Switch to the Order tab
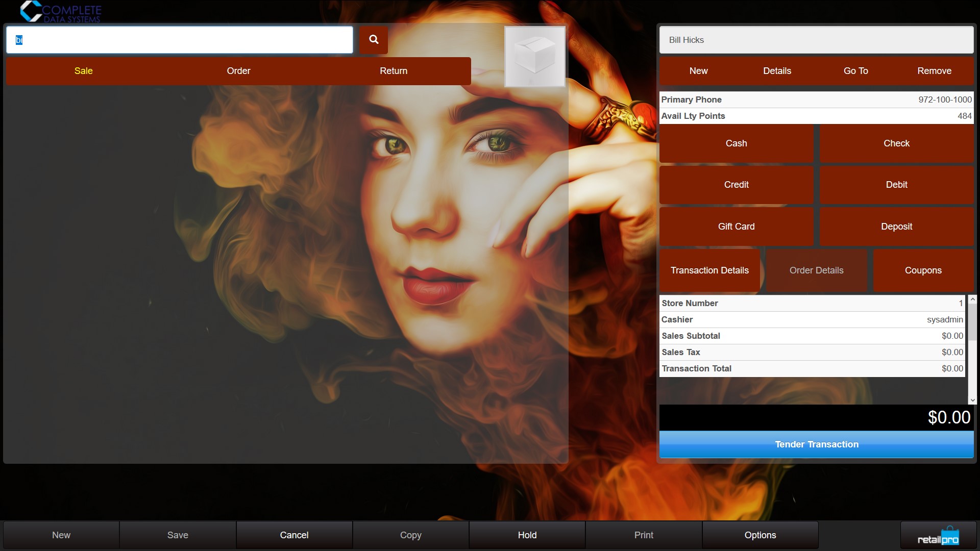Image resolution: width=980 pixels, height=551 pixels. pyautogui.click(x=238, y=71)
